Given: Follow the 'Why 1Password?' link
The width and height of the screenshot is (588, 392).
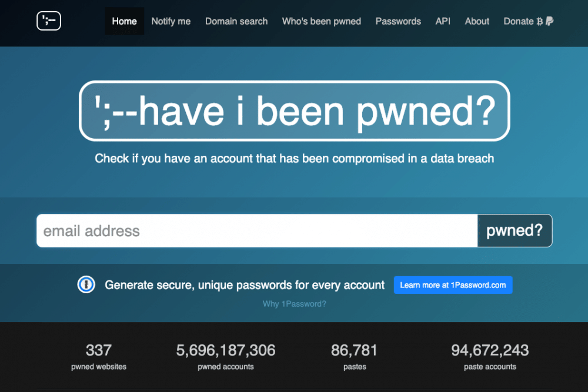Looking at the screenshot, I should pos(294,304).
